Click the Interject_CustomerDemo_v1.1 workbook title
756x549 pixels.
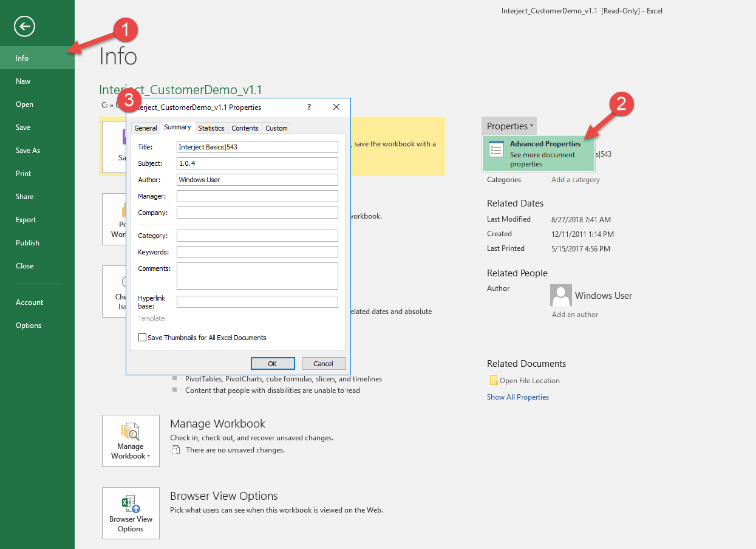click(180, 90)
